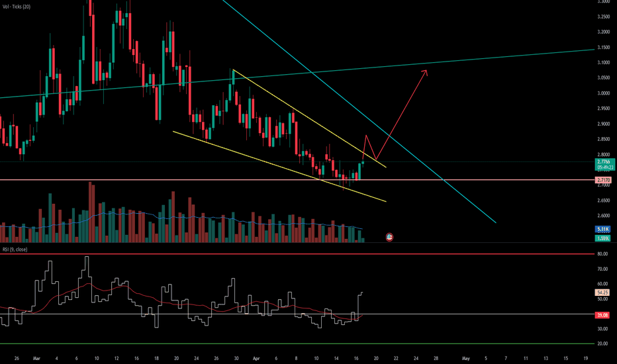Image resolution: width=617 pixels, height=364 pixels.
Task: Click the green volume value 1.59K
Action: [x=603, y=238]
